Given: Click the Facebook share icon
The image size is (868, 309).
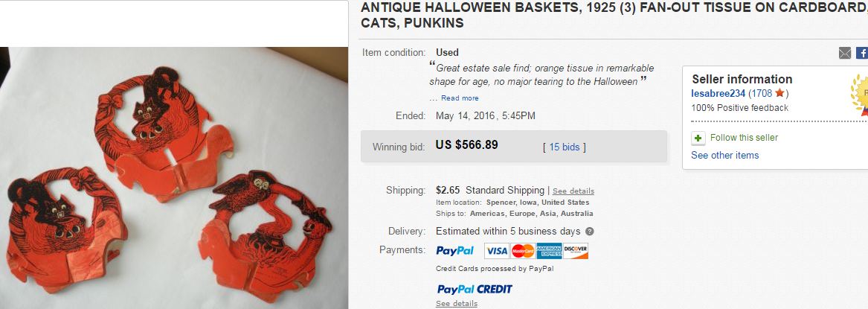Looking at the screenshot, I should (x=862, y=53).
